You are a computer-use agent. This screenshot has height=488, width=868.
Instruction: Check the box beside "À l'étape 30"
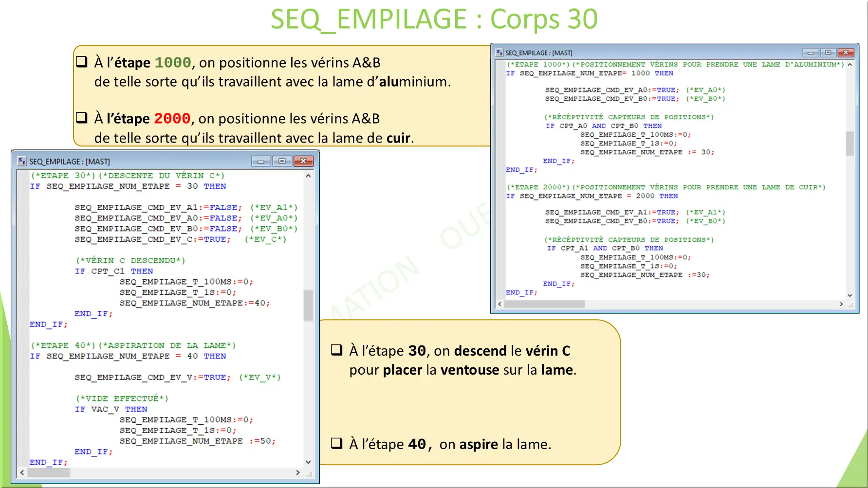336,350
